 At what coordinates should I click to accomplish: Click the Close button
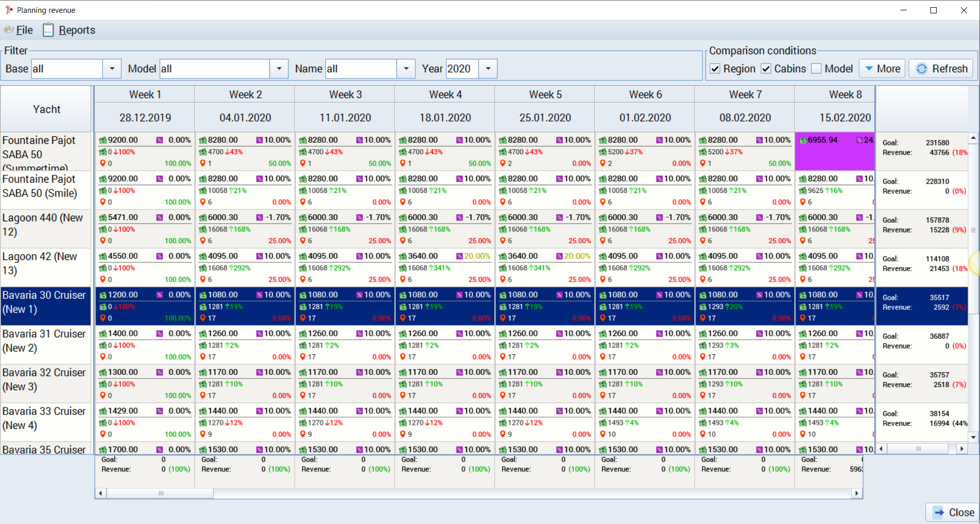(953, 512)
